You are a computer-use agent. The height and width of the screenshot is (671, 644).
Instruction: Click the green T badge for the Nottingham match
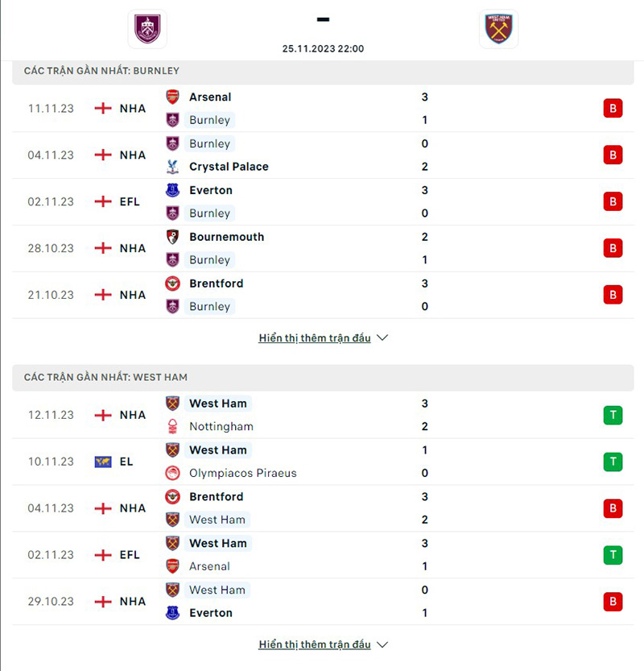[613, 415]
